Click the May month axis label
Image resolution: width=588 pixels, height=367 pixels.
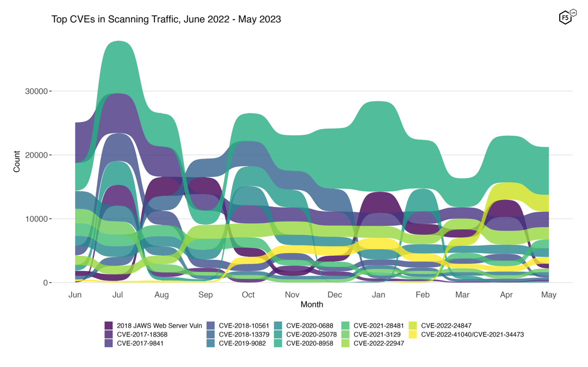click(549, 295)
